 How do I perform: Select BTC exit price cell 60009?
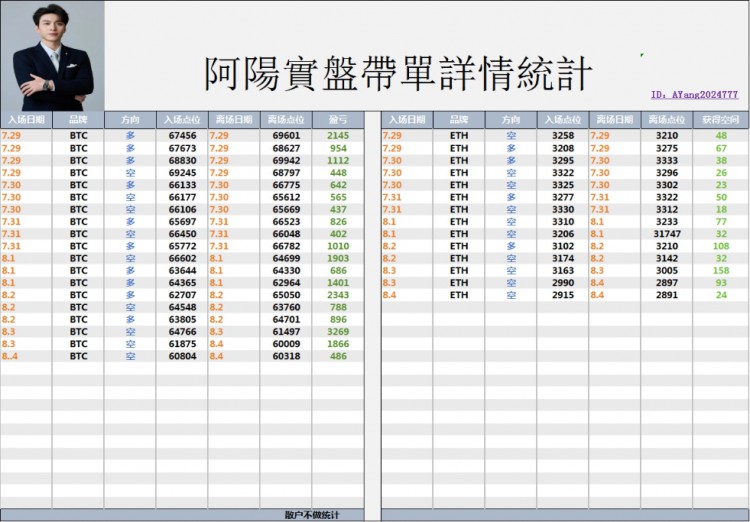(x=286, y=344)
